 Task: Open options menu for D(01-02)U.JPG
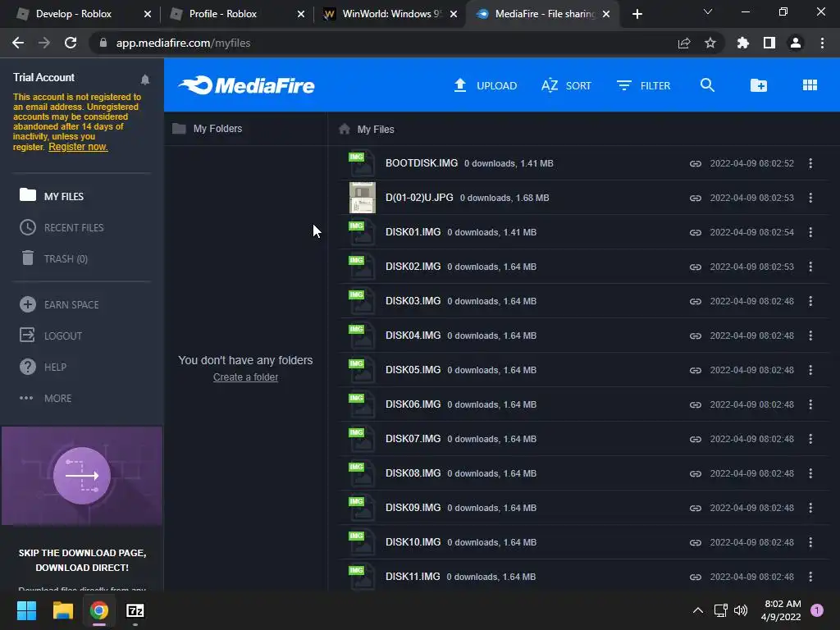810,198
